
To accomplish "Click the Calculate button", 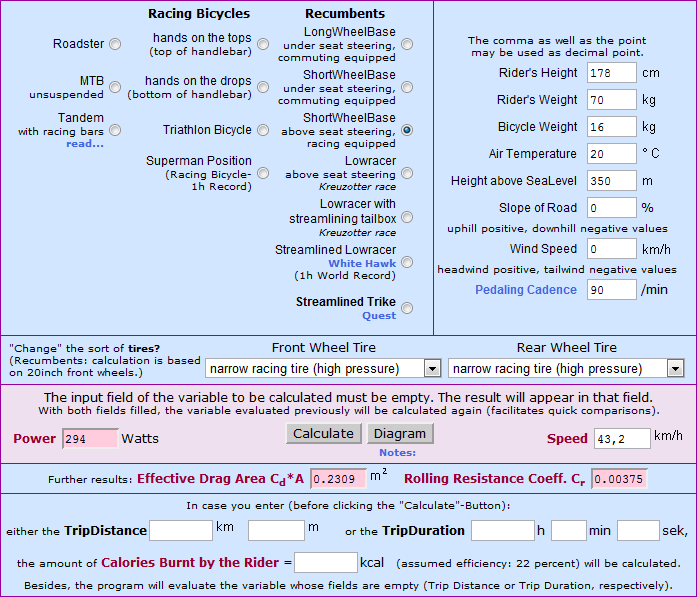I will point(324,433).
